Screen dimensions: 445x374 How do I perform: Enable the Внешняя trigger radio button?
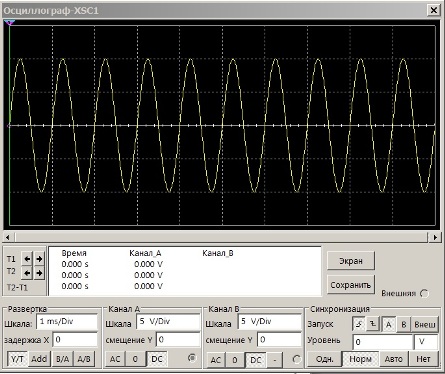point(424,293)
